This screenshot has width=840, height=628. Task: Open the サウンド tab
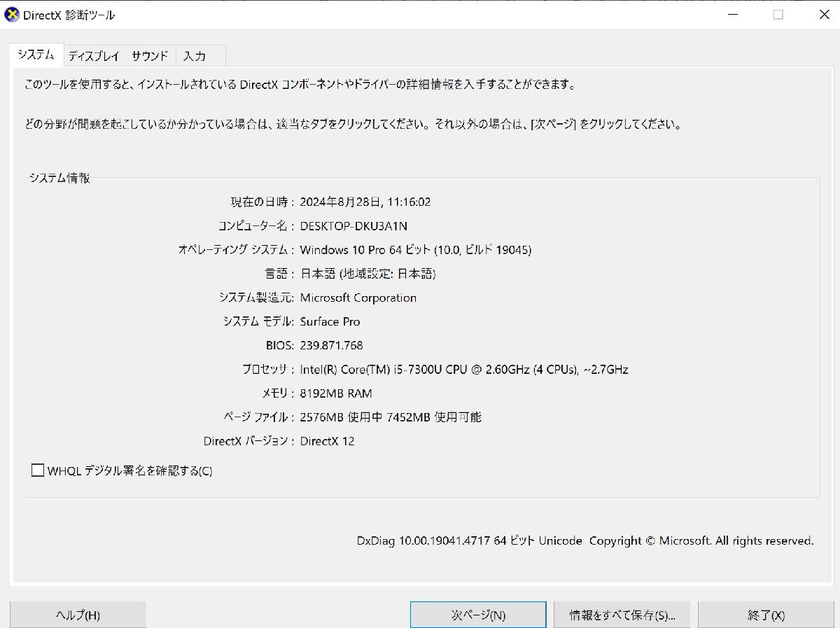click(x=150, y=56)
